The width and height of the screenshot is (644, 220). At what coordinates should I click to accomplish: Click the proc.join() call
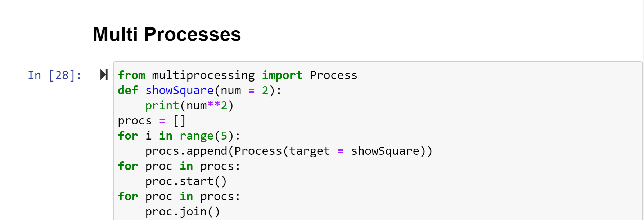(183, 211)
